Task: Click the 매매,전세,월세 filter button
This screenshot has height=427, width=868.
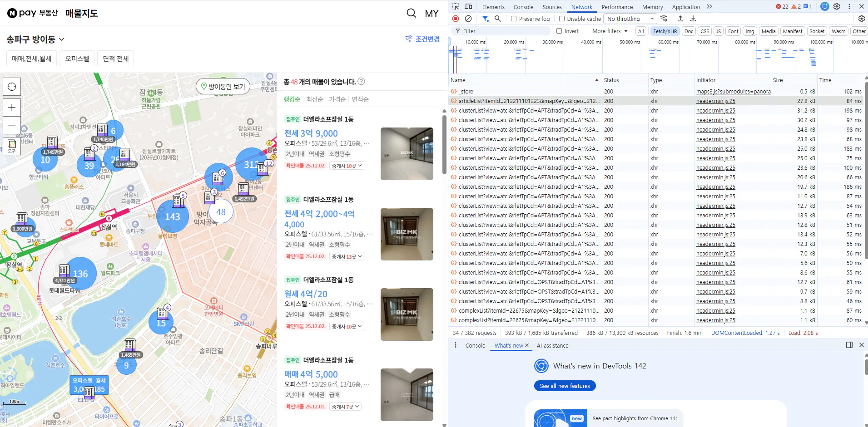Action: 32,59
